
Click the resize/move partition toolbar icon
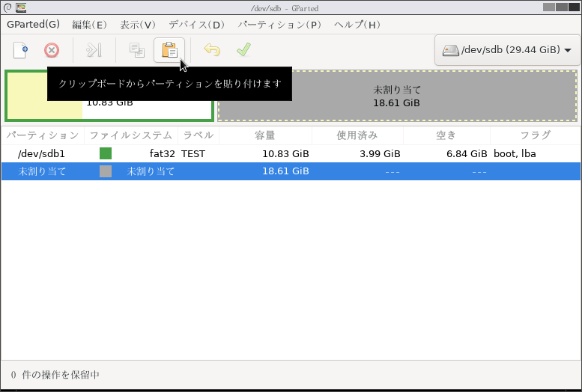point(94,50)
